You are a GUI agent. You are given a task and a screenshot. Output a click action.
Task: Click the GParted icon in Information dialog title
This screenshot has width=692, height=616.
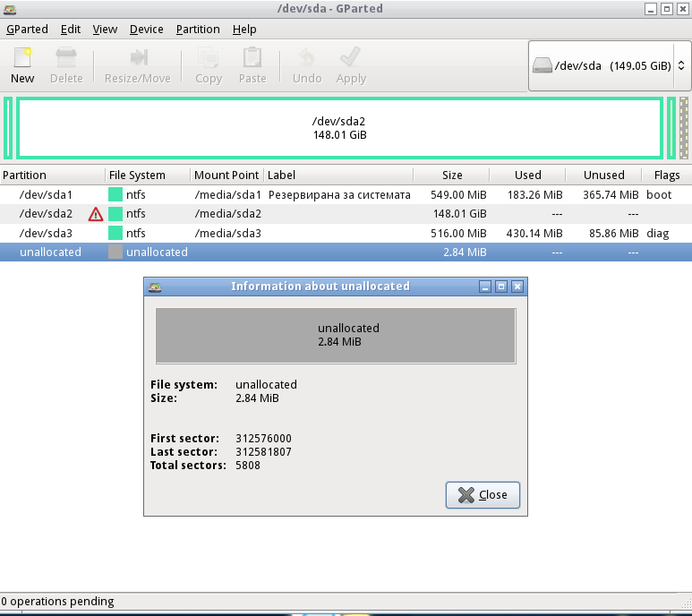point(155,287)
